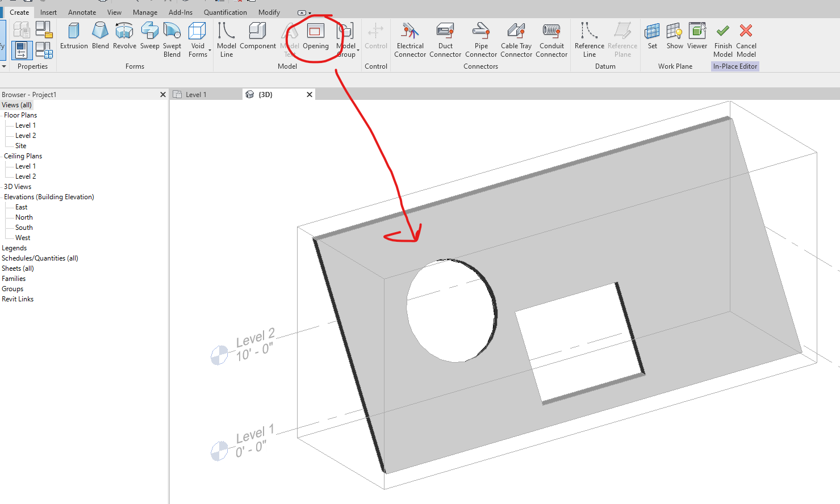
Task: Select the Sweep tool
Action: 149,37
